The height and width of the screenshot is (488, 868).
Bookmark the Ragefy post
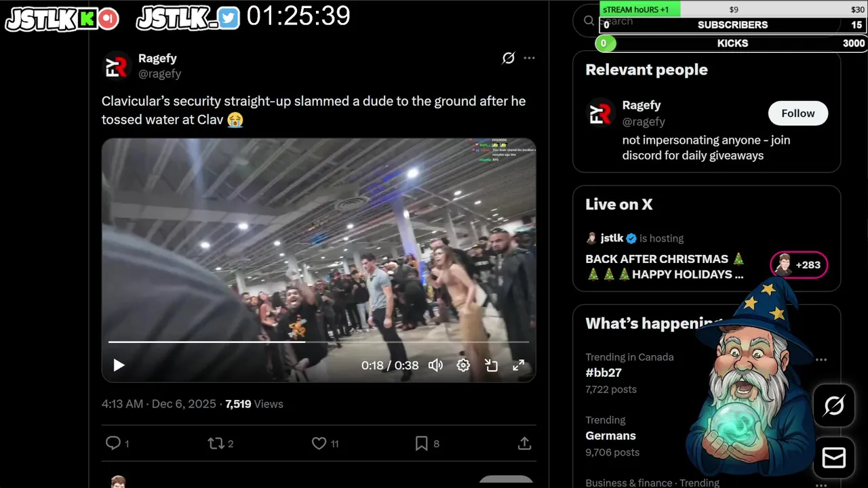coord(421,443)
